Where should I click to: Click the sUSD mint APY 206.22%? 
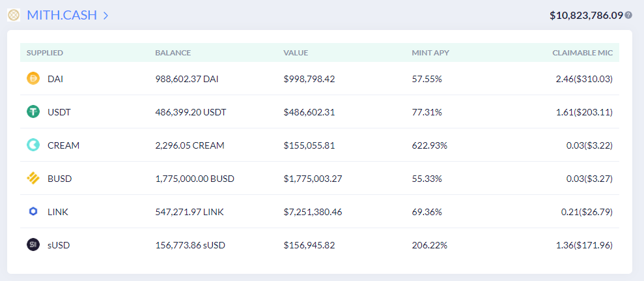[430, 245]
